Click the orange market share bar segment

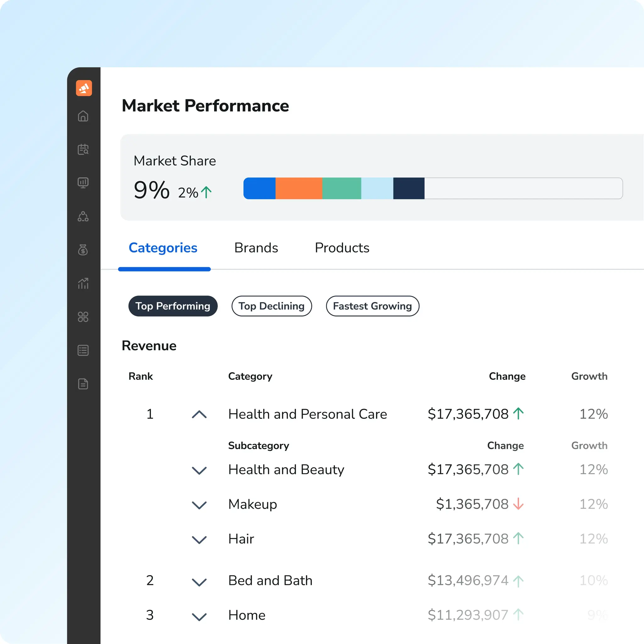[299, 188]
